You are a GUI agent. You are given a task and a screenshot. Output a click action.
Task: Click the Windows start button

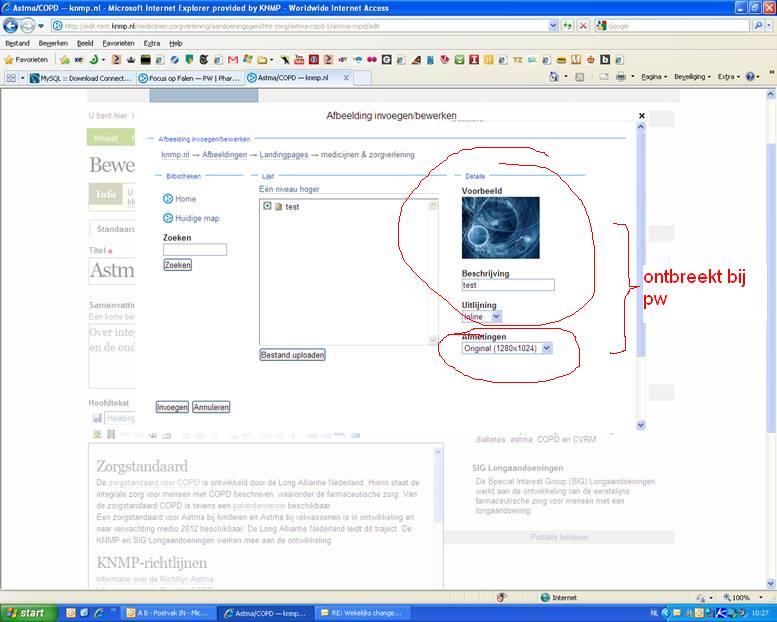[27, 612]
